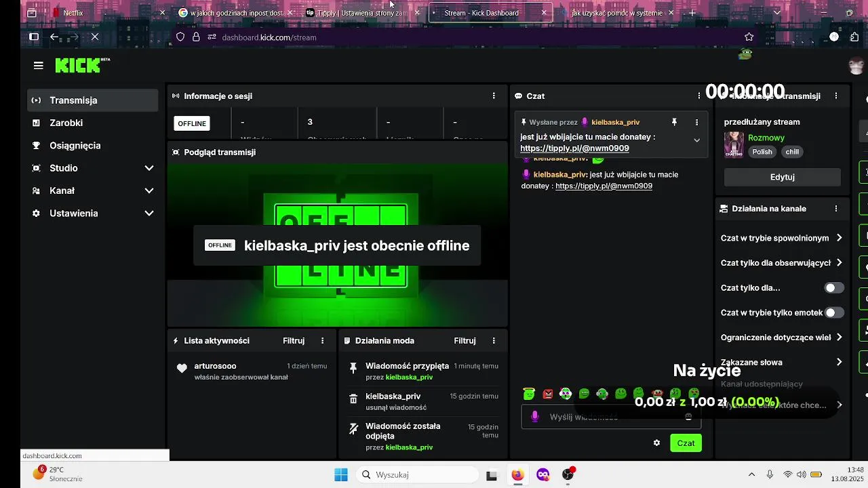Open a new browser tab
868x488 pixels.
pos(692,13)
